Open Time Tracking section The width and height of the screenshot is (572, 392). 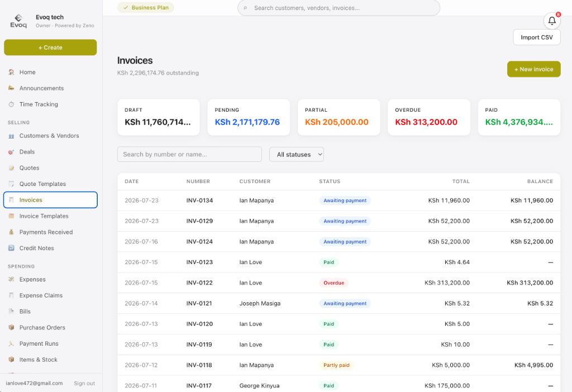50,104
